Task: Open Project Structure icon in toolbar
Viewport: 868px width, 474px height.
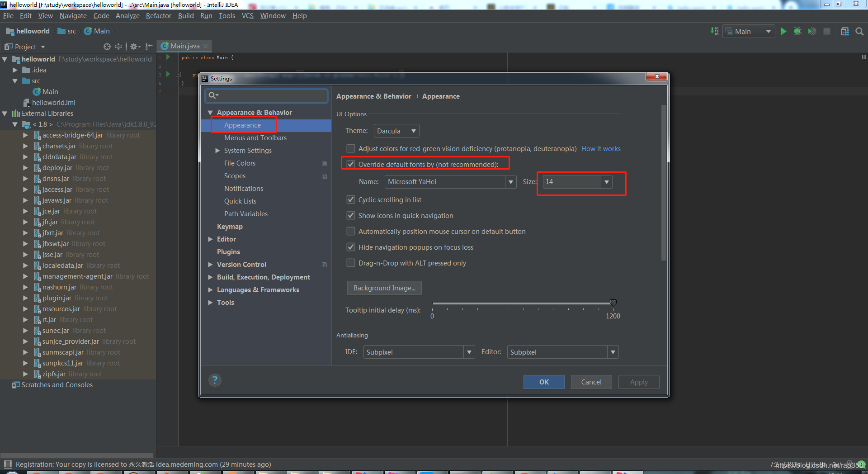Action: [845, 31]
